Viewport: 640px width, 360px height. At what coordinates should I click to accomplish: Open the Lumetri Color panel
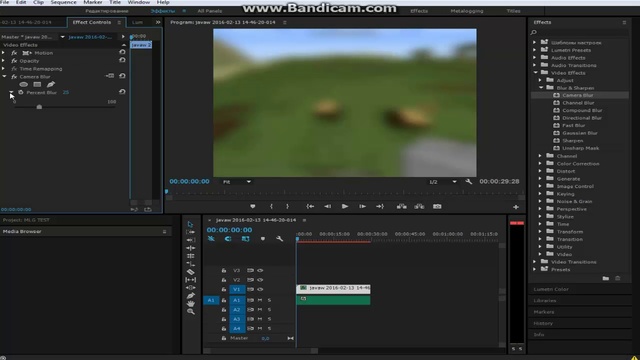click(551, 289)
